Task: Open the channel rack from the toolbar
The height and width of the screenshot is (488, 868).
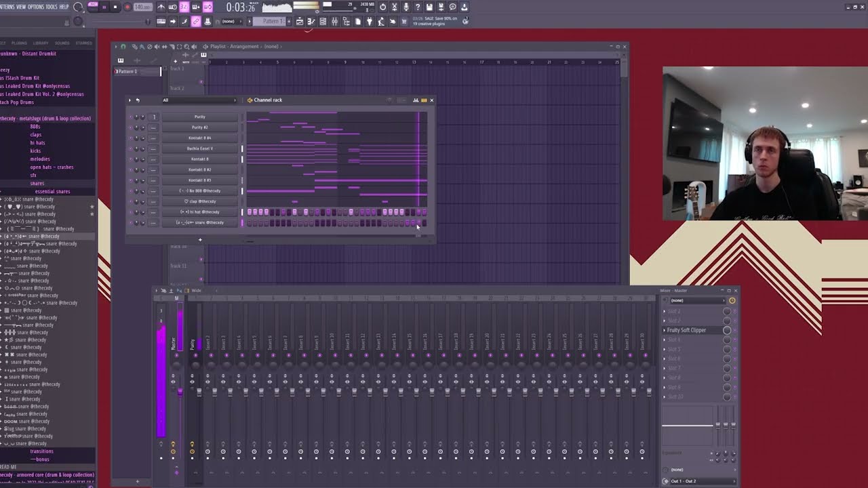Action: click(323, 22)
